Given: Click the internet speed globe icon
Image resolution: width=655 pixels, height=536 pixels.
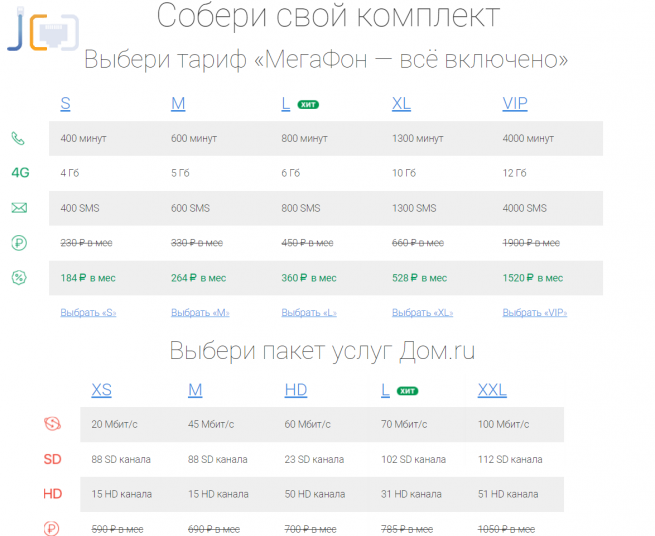Looking at the screenshot, I should [x=52, y=424].
